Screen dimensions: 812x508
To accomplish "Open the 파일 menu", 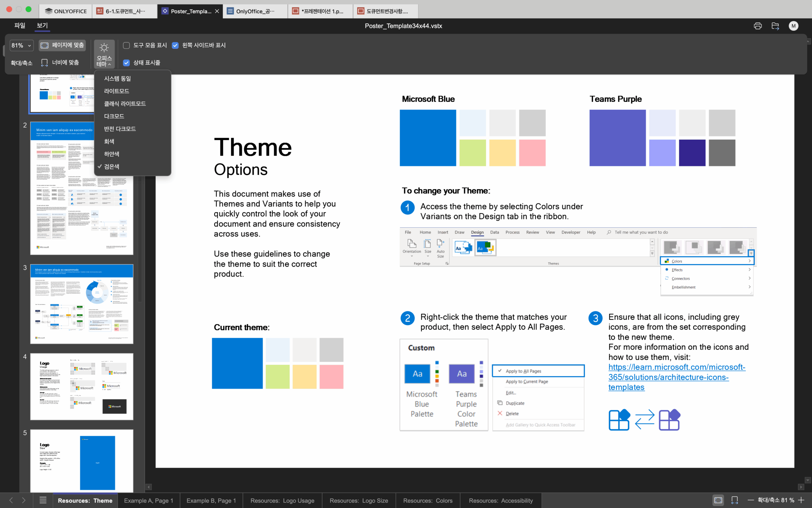I will pos(20,25).
